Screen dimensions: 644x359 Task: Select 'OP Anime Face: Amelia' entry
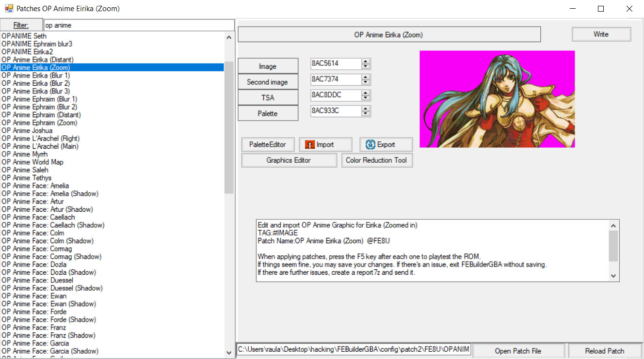(x=113, y=186)
